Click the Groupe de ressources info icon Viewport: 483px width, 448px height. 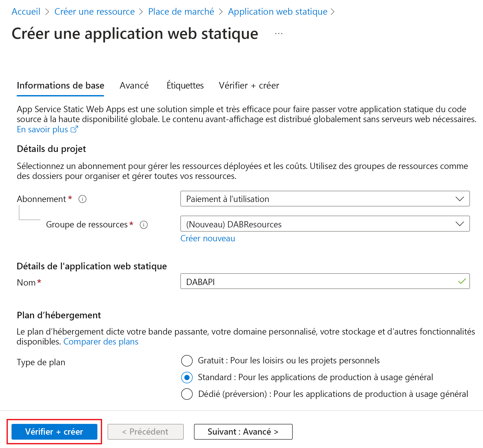click(144, 225)
